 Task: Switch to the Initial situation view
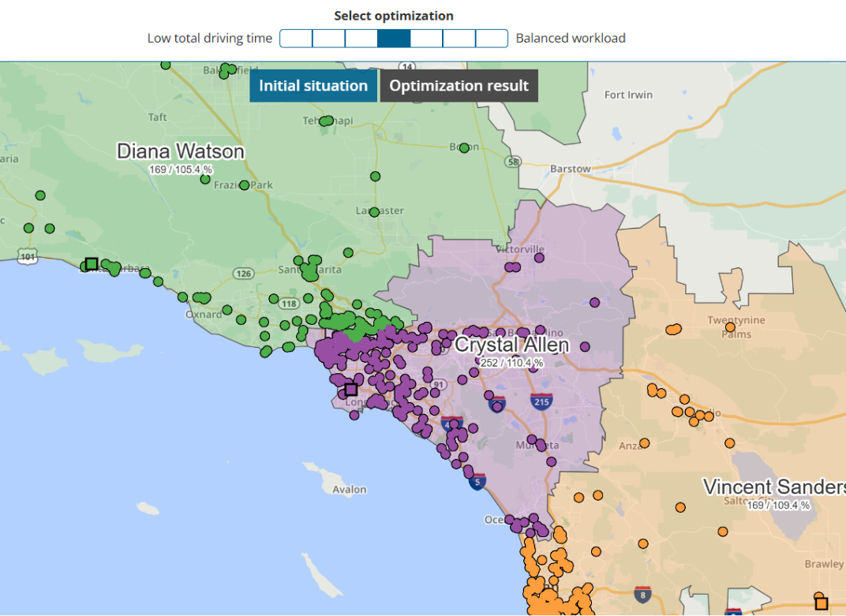(x=313, y=86)
